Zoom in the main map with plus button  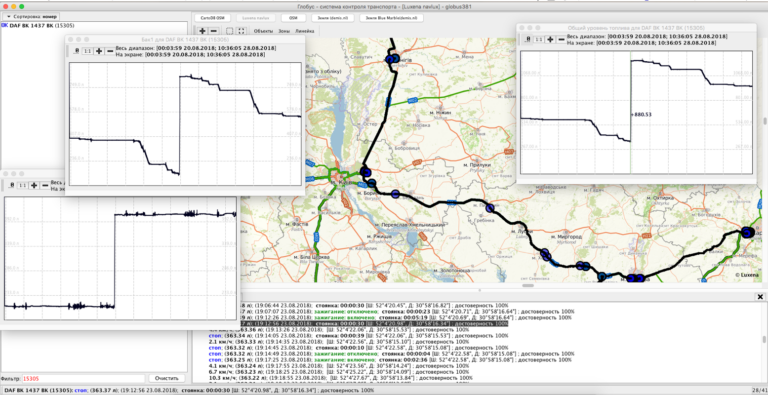pos(202,31)
